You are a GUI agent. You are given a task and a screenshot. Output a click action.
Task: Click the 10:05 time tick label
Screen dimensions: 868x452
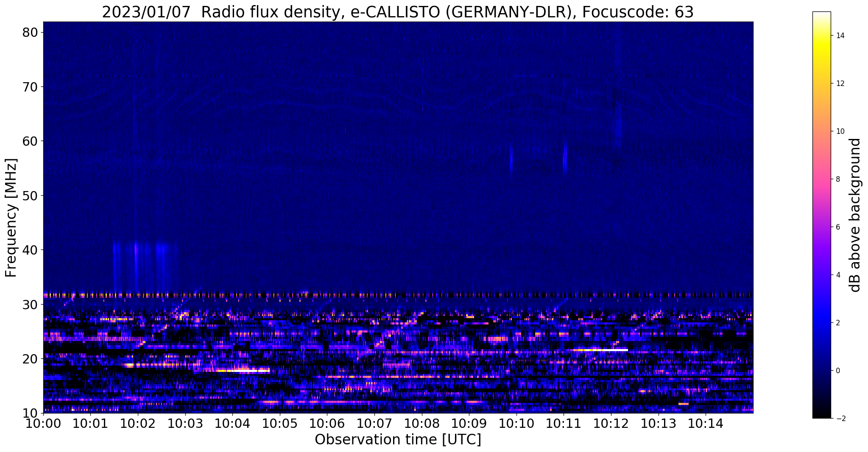coord(280,423)
